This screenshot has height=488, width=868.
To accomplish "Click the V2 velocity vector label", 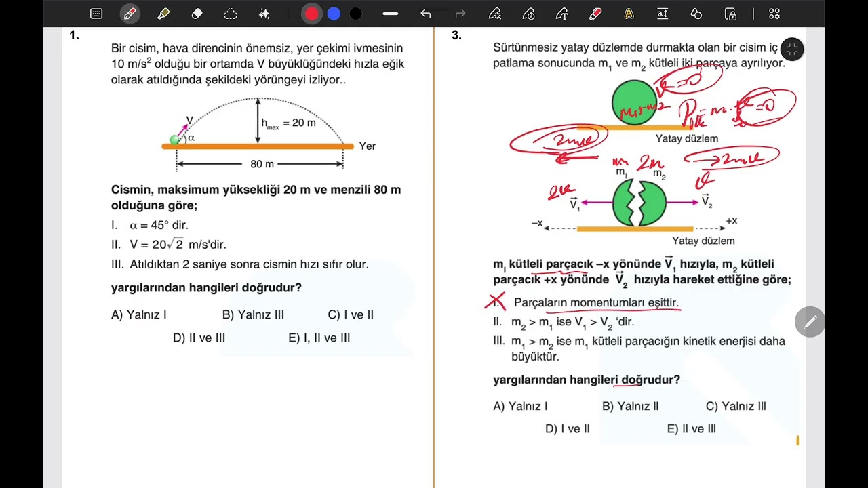I will [707, 201].
